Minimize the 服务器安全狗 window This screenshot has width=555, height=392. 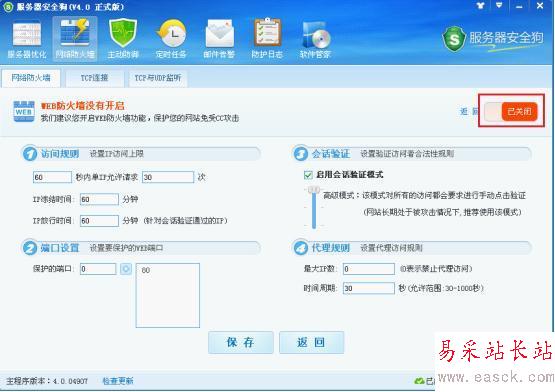coord(519,6)
